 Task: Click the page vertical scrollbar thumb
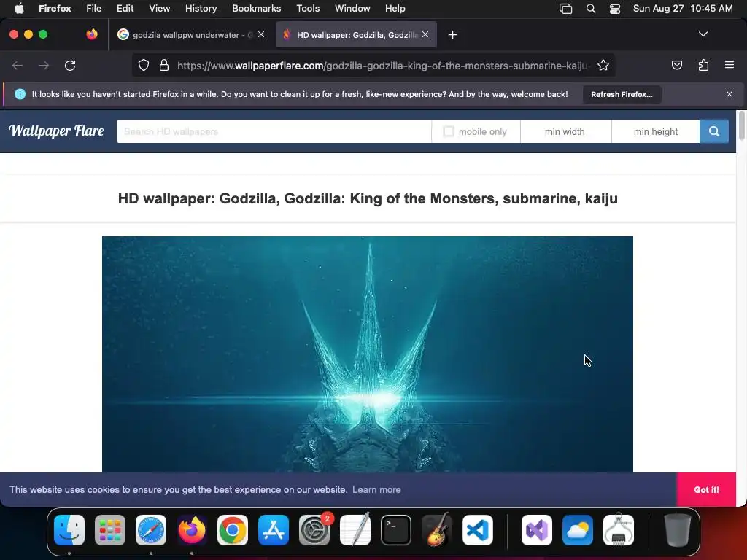741,125
